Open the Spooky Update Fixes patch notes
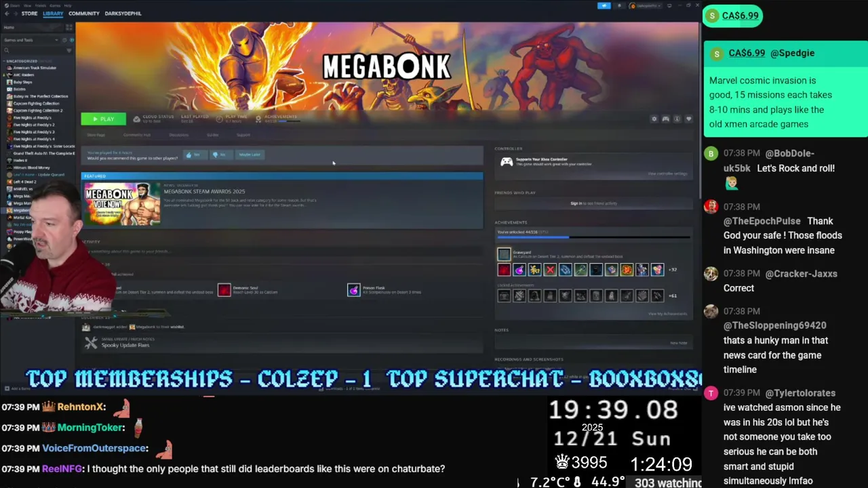Screen dimensions: 868x488 [125, 345]
